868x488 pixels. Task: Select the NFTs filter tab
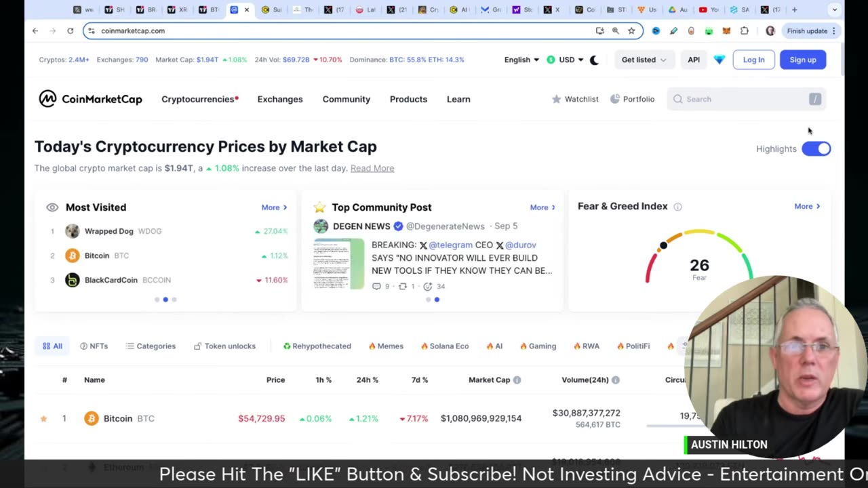pos(94,346)
